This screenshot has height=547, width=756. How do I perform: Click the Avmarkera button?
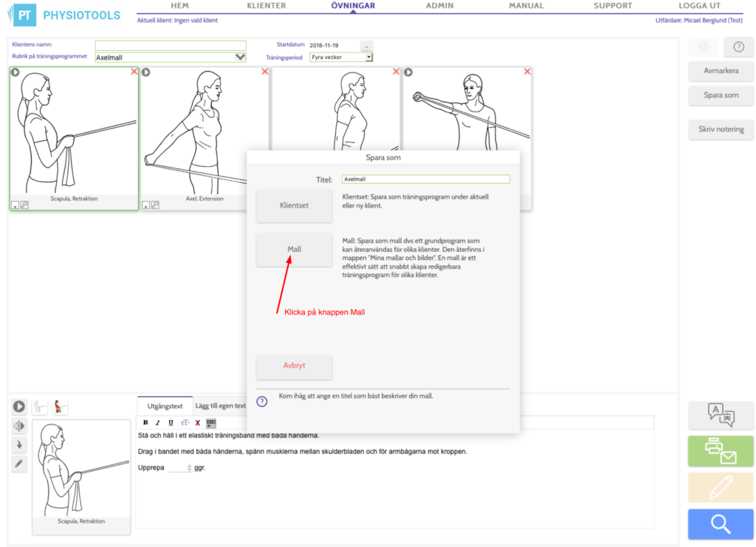721,71
